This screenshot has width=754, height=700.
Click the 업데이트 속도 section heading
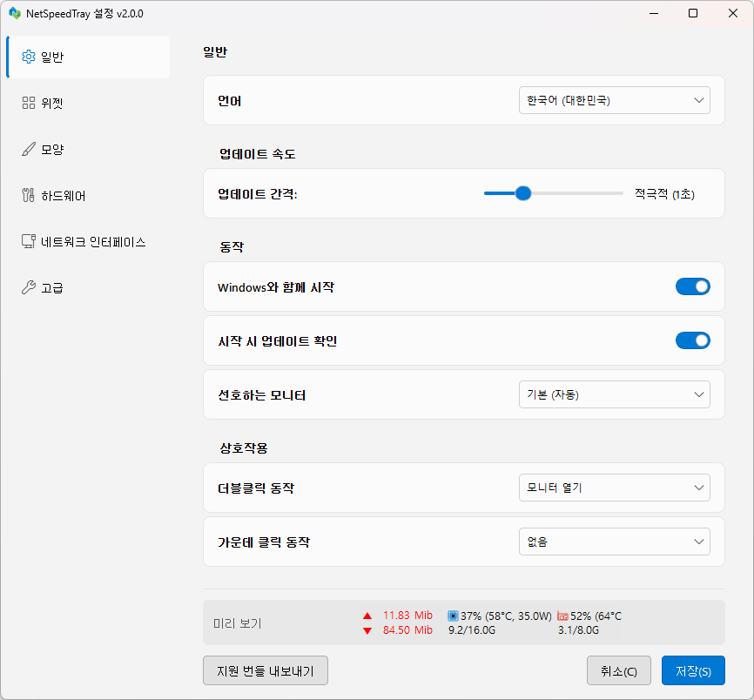[257, 154]
